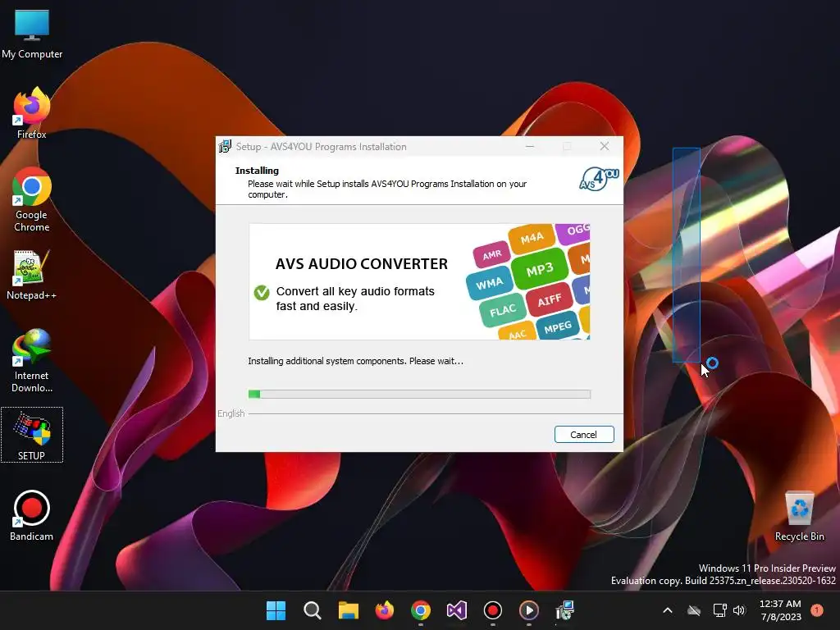
Task: Click the green checkmark in the banner
Action: pos(262,293)
